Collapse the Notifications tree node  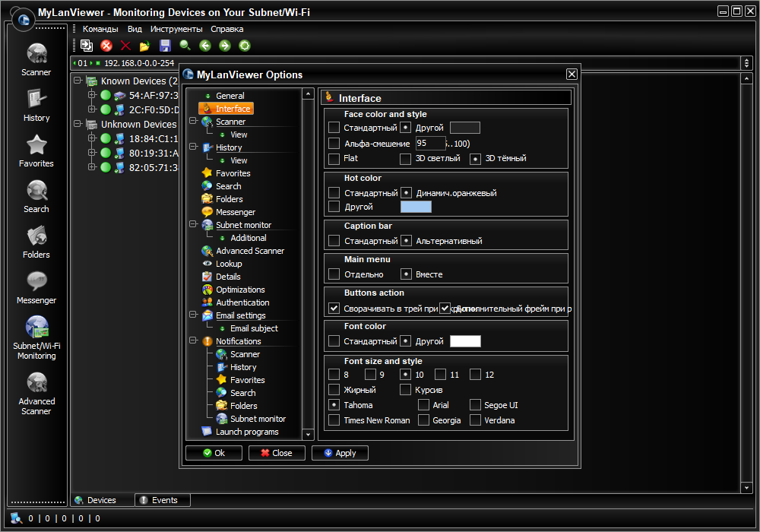(193, 340)
